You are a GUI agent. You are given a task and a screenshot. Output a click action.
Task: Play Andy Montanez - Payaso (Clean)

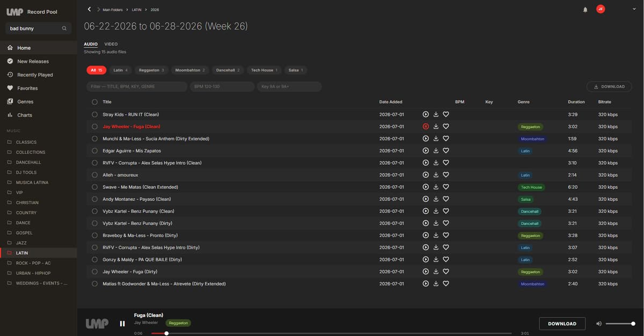pos(426,199)
